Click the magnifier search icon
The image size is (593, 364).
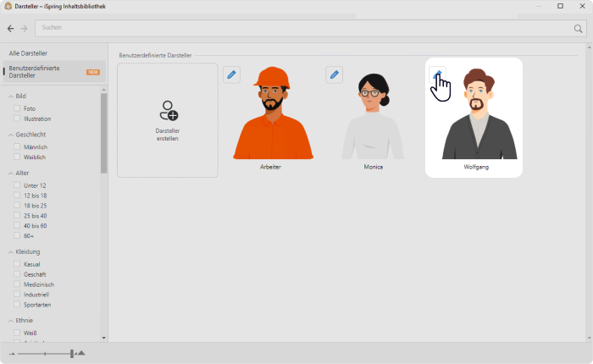point(578,28)
